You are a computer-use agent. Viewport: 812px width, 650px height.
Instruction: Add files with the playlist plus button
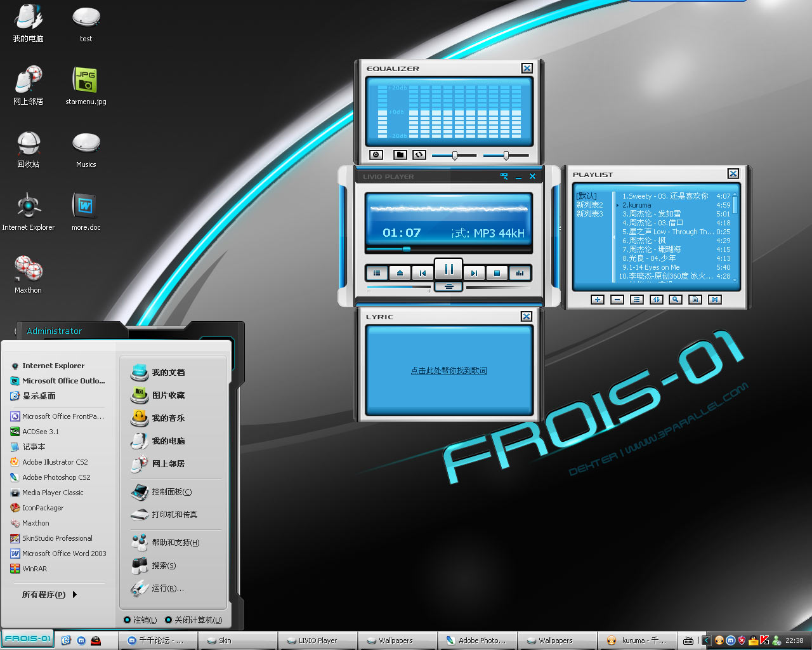pos(598,300)
